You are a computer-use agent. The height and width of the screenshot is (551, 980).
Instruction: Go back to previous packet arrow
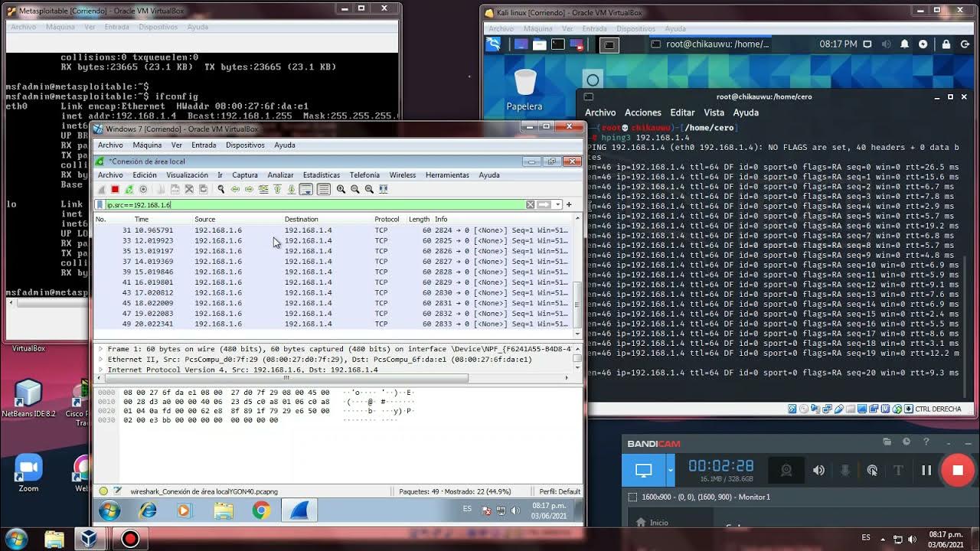coord(235,189)
